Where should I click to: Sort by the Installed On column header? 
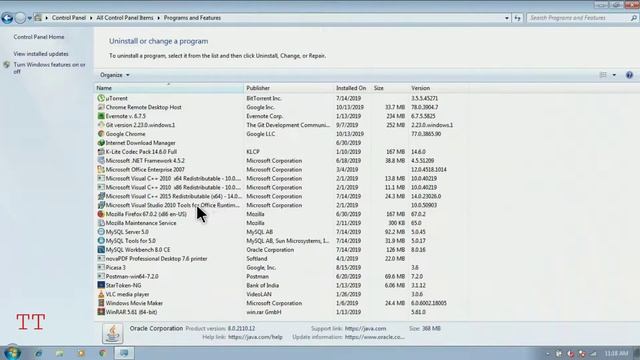[x=353, y=88]
